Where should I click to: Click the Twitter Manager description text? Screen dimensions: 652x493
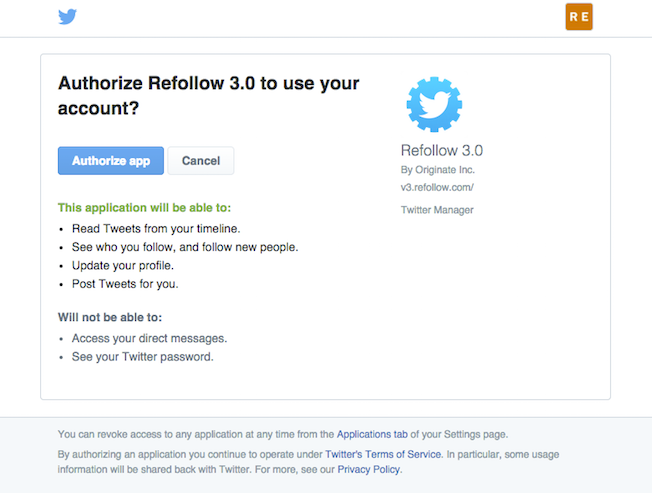coord(437,210)
